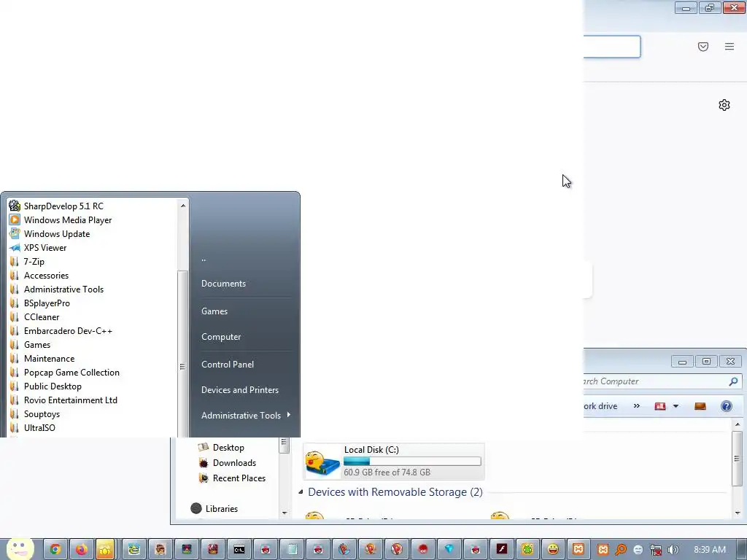
Task: Click Local Disk (C:) usage bar
Action: coord(412,461)
